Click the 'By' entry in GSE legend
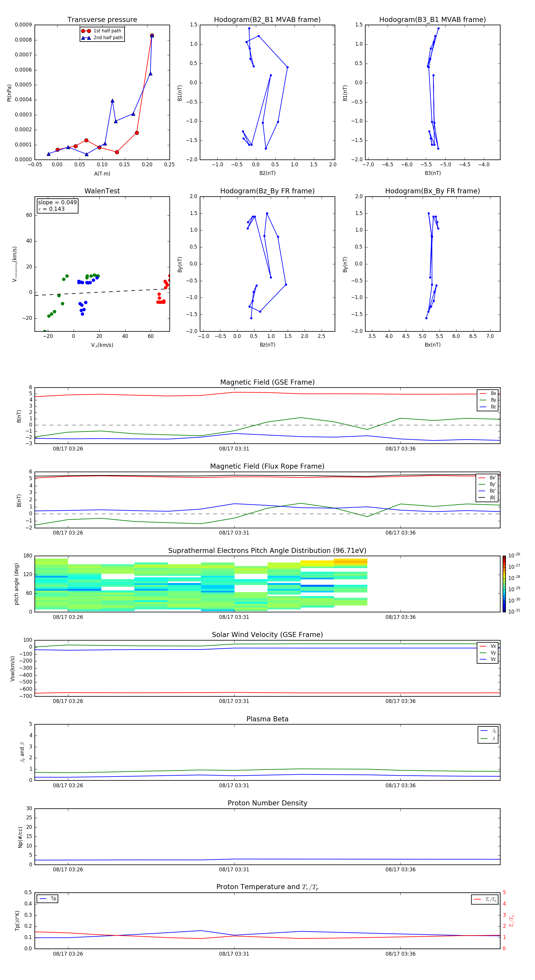 (x=488, y=400)
